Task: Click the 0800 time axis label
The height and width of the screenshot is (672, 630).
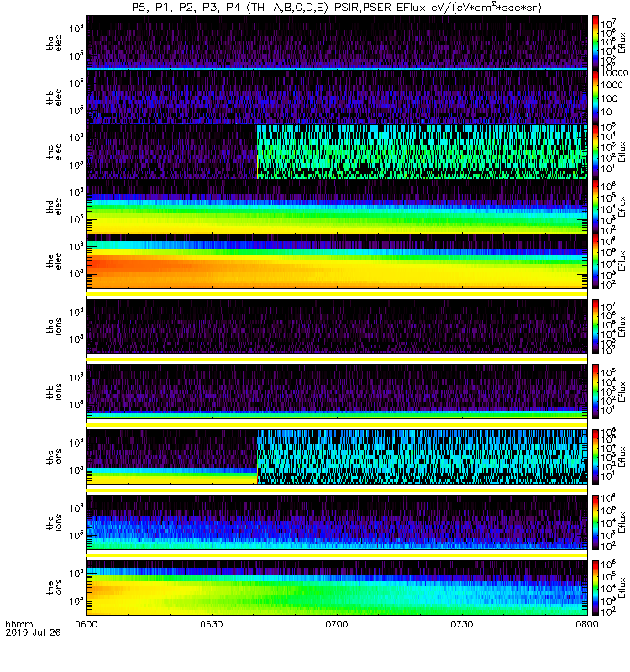Action: (586, 624)
